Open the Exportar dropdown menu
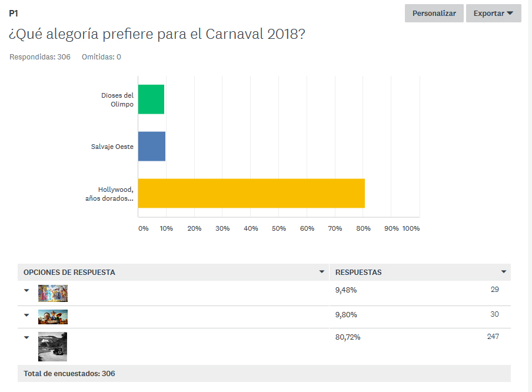The height and width of the screenshot is (392, 532). (x=493, y=14)
